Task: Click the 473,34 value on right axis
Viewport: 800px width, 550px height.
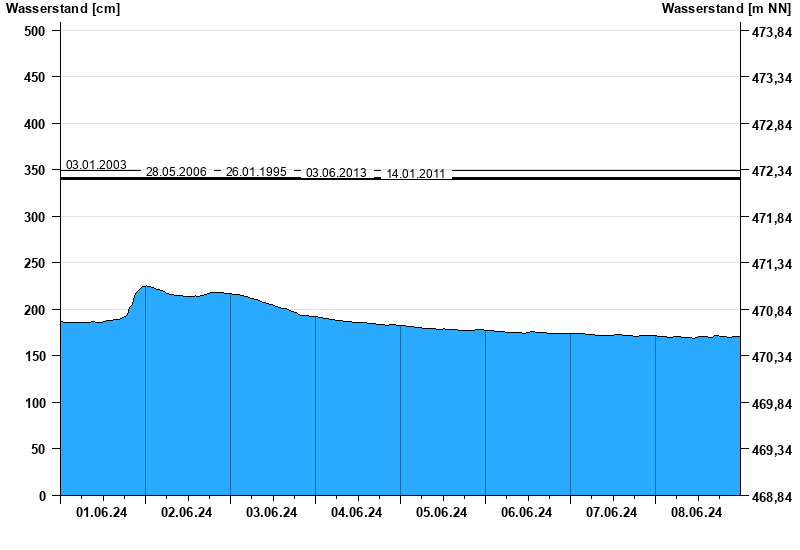Action: point(772,79)
